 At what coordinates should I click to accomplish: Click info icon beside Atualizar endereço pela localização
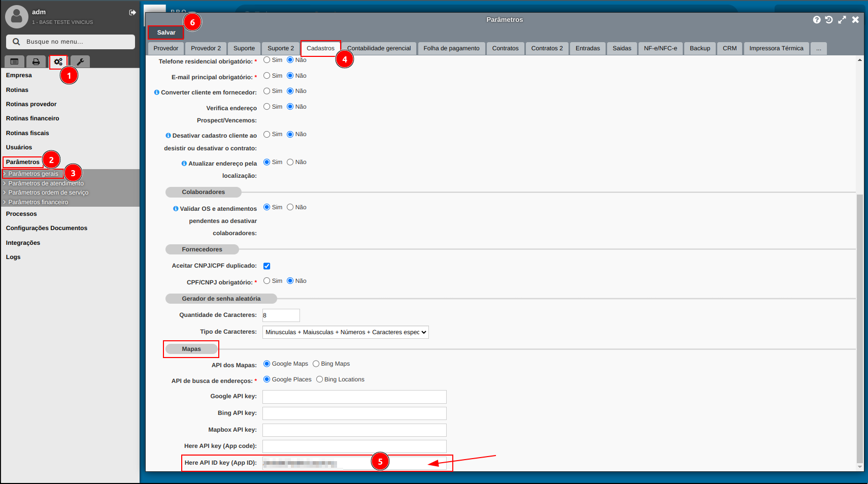point(184,164)
